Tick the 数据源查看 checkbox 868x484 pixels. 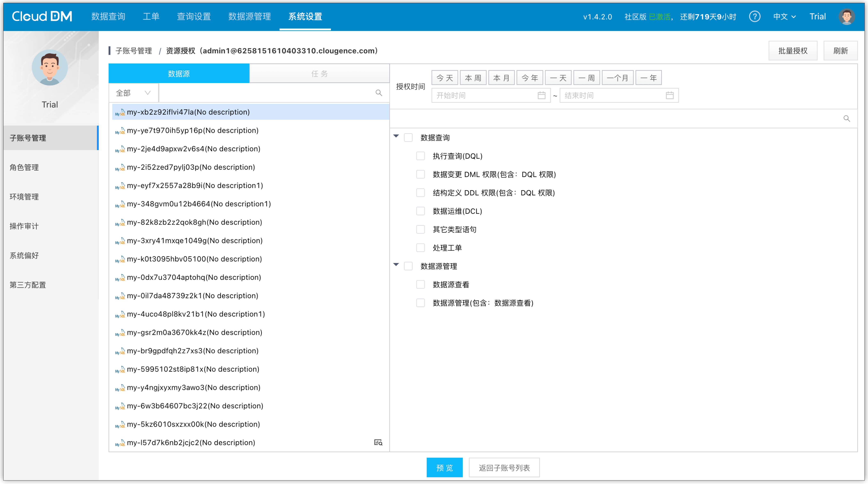(420, 284)
